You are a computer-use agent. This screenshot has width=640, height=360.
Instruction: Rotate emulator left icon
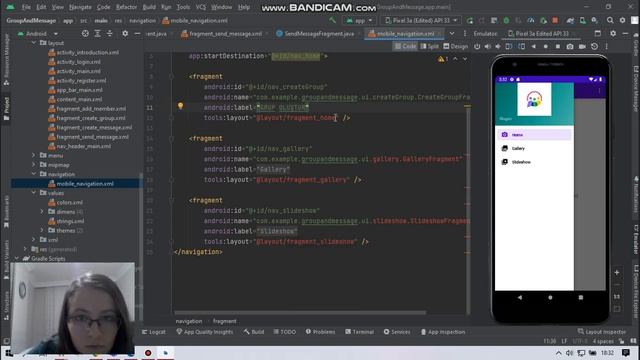pyautogui.click(x=509, y=47)
